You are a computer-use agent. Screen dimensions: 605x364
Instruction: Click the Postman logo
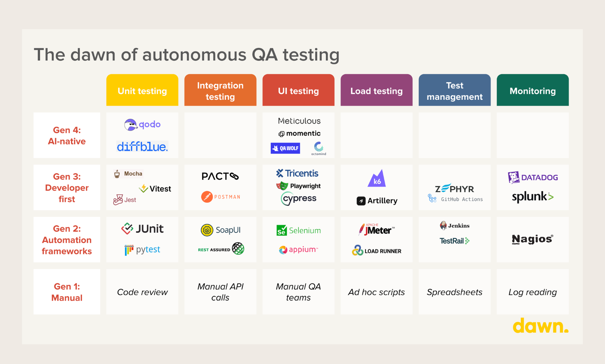(x=220, y=197)
